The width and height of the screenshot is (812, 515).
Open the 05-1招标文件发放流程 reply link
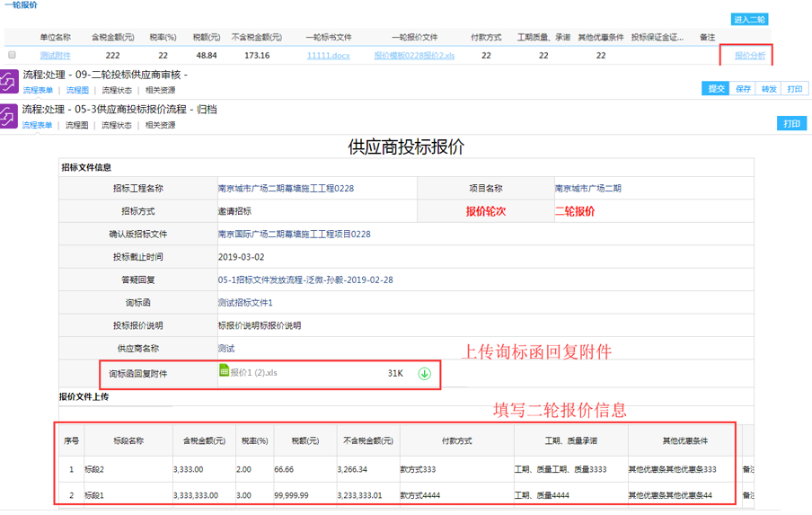click(x=305, y=280)
